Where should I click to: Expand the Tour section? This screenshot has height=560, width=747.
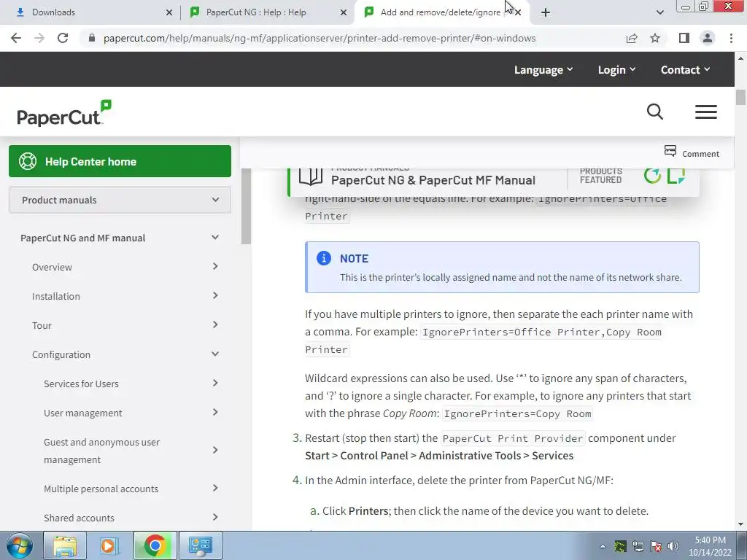[215, 324]
